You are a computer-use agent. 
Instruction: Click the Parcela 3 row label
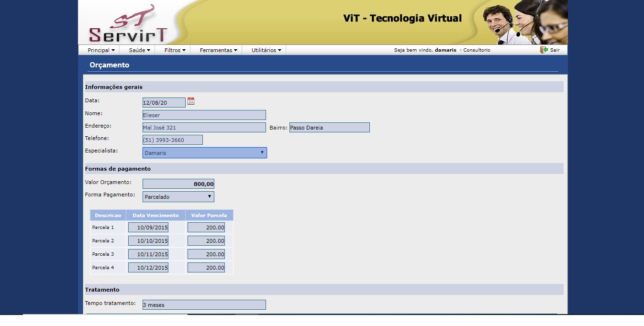[103, 254]
